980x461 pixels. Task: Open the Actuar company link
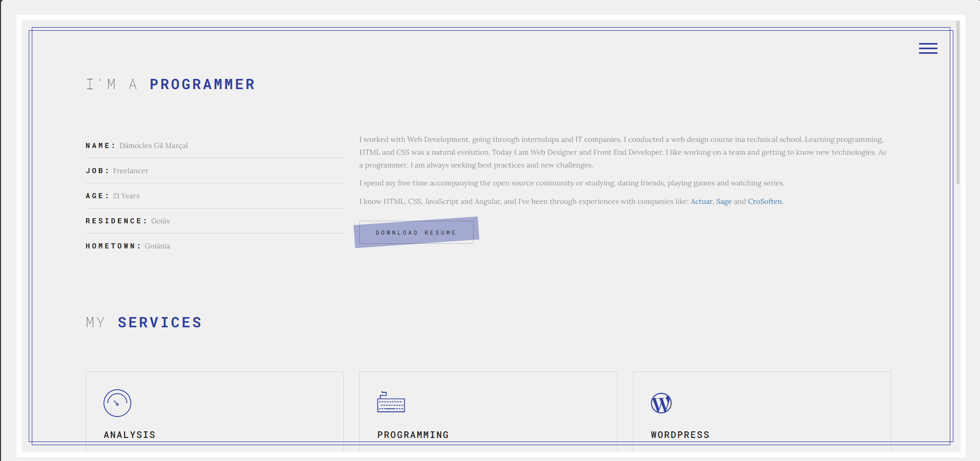pyautogui.click(x=701, y=201)
